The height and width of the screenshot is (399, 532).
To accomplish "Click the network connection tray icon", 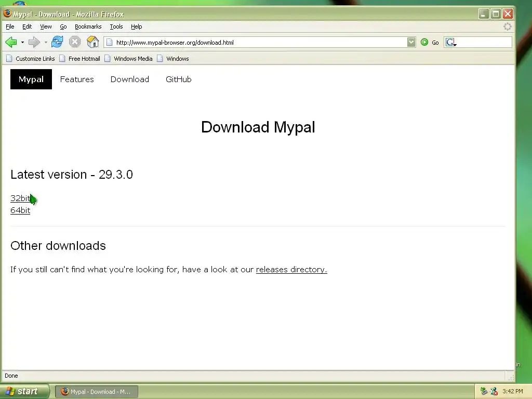I will click(x=494, y=391).
